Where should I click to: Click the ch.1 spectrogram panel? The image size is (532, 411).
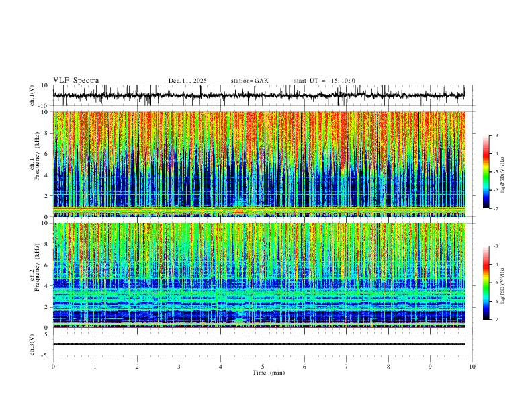259,164
